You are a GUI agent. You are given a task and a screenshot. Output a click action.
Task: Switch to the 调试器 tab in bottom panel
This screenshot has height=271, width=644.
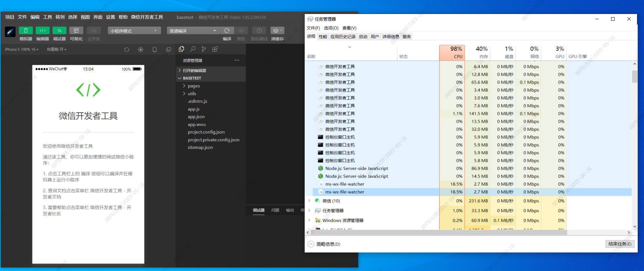259,210
